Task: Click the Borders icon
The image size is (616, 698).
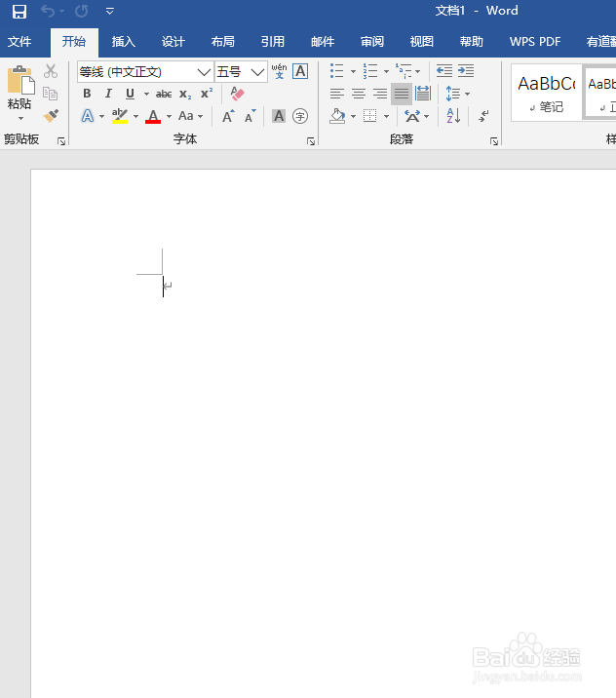Action: 369,116
